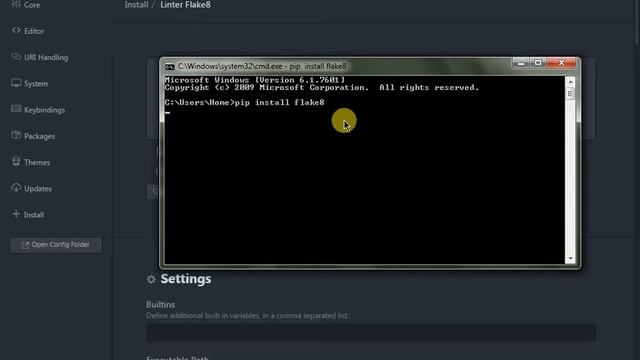
Task: Click the Updates cloud download icon
Action: pos(16,187)
